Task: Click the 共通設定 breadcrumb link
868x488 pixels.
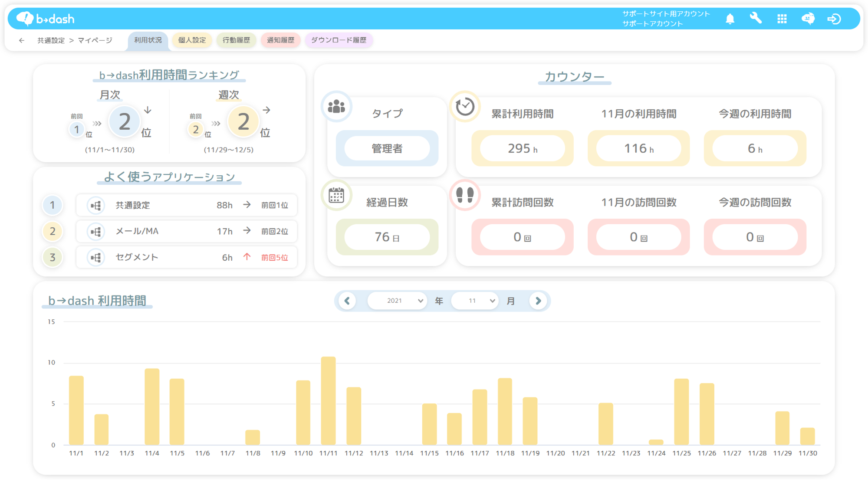Action: (x=51, y=40)
